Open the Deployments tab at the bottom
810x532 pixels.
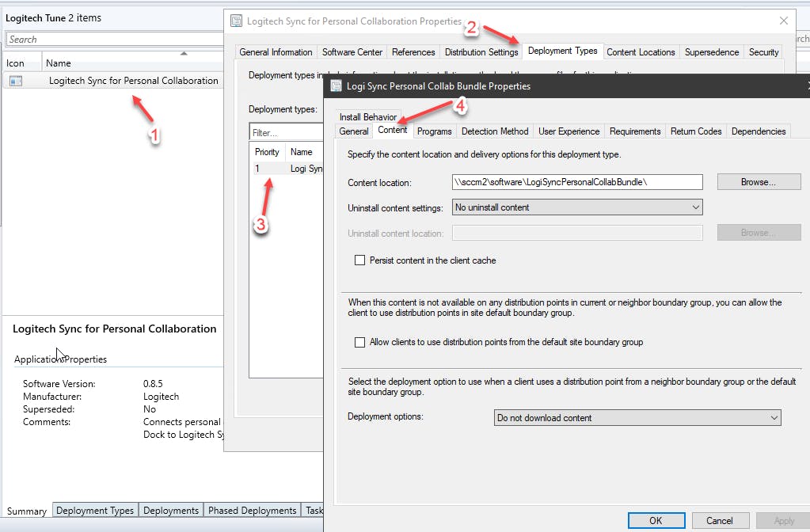click(x=171, y=511)
